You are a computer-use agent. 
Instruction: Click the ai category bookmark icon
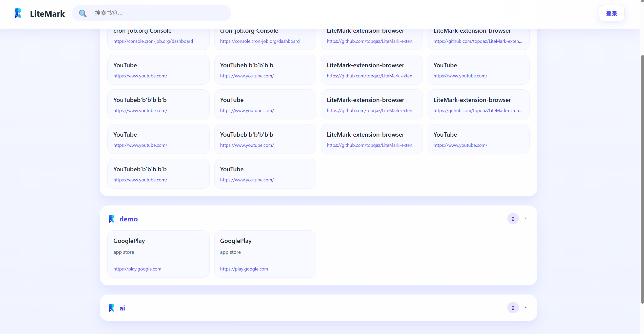pos(111,308)
